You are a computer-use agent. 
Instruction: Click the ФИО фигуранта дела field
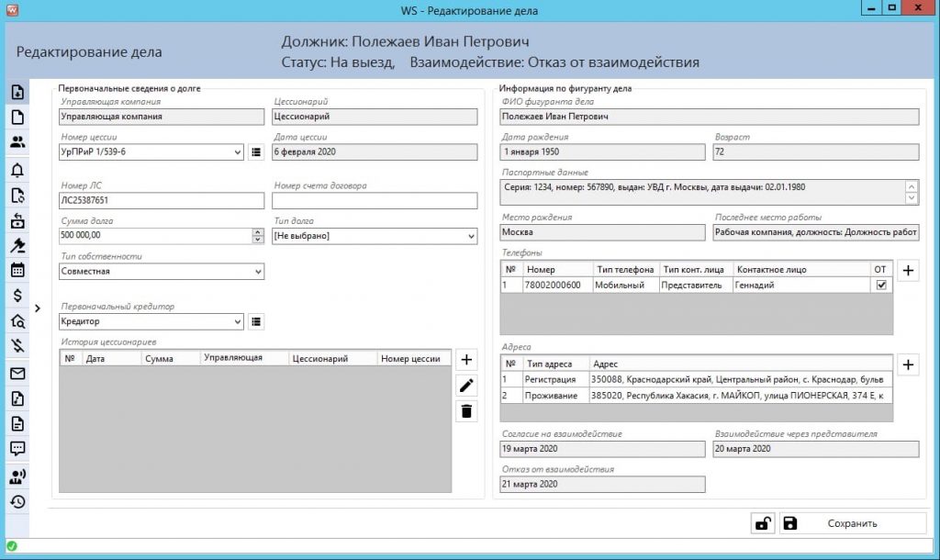point(710,117)
